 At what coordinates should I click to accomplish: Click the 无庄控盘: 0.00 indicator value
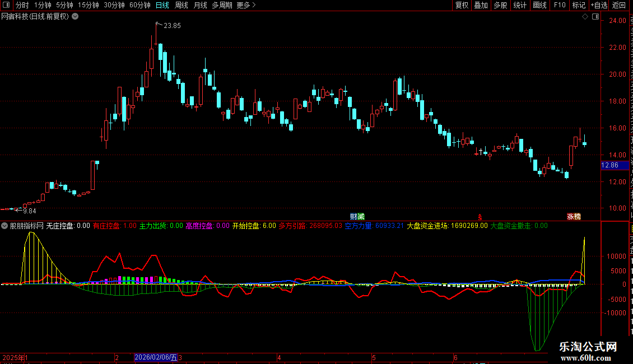coord(68,226)
